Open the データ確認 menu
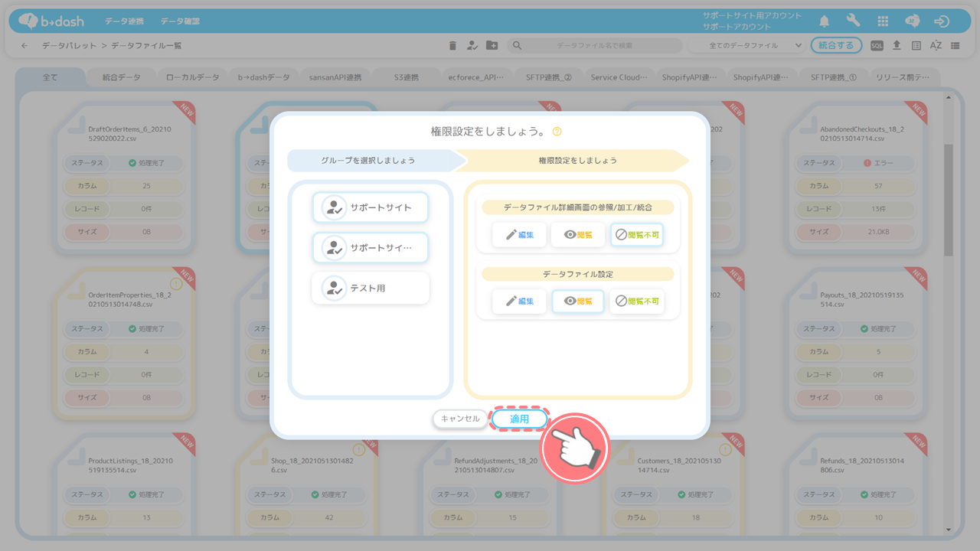Viewport: 980px width, 551px height. tap(181, 21)
